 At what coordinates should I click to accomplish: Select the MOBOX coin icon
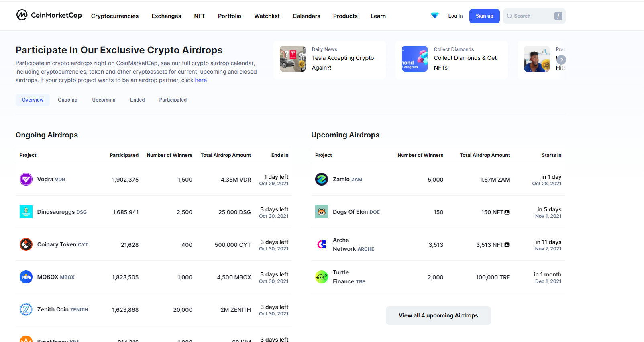coord(26,277)
